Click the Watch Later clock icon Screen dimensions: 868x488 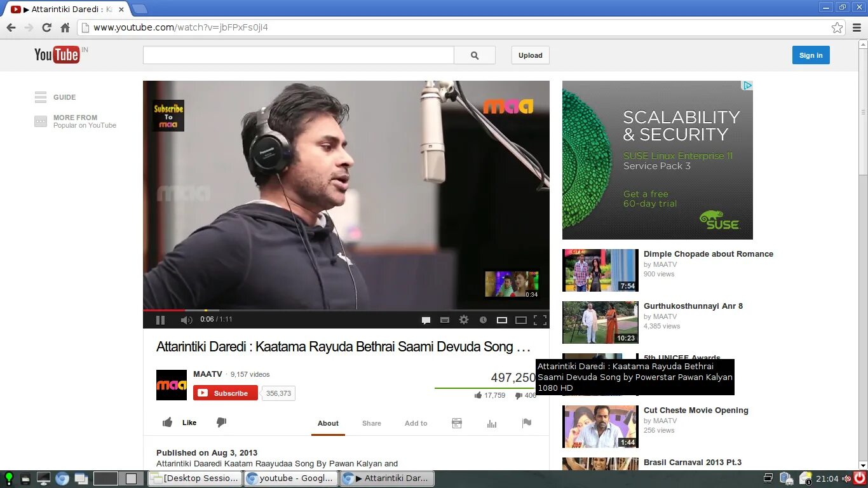(483, 320)
